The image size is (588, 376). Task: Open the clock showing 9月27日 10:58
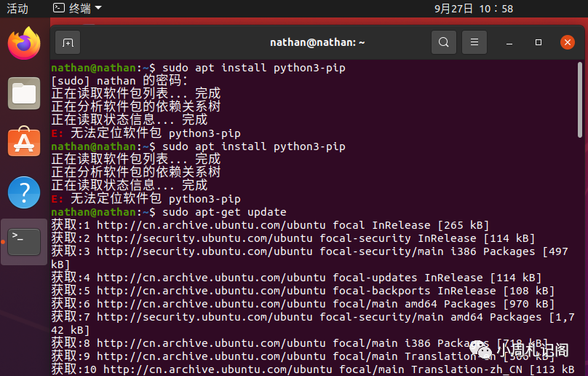click(474, 9)
